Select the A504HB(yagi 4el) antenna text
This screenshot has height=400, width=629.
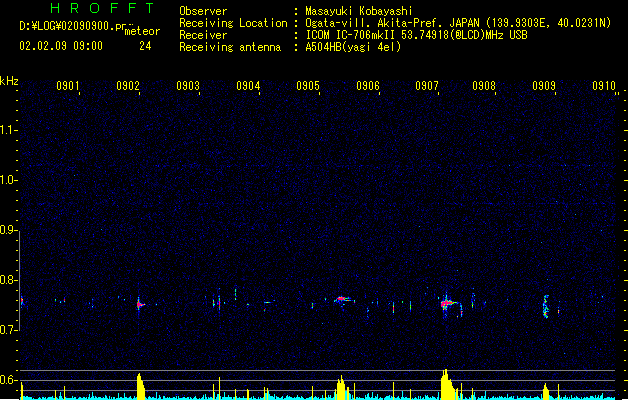pyautogui.click(x=353, y=47)
